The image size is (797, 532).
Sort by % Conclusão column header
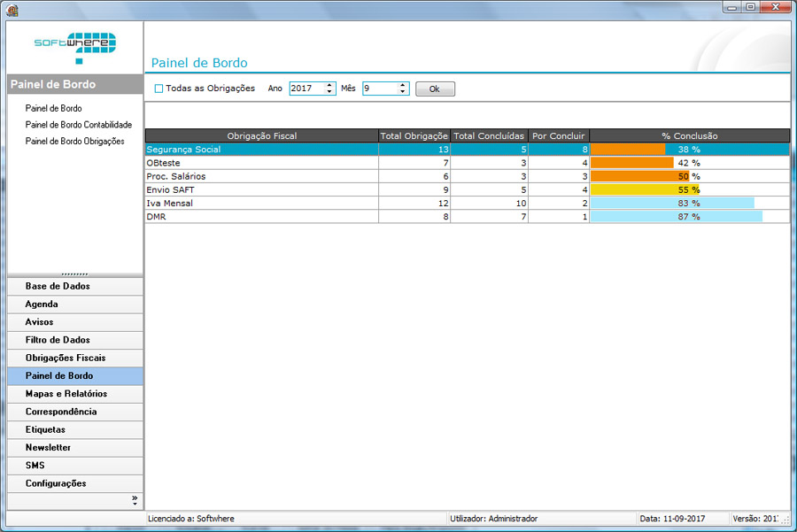(689, 135)
